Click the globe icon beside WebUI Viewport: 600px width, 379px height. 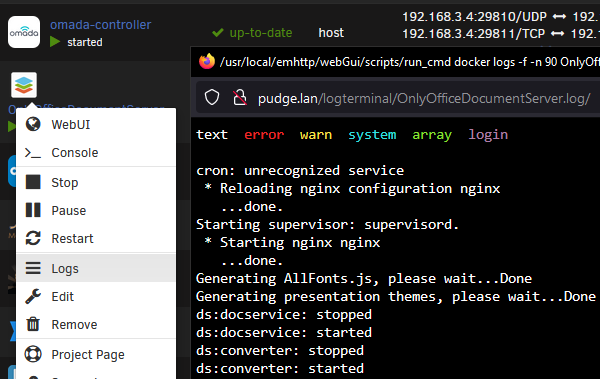tap(33, 124)
